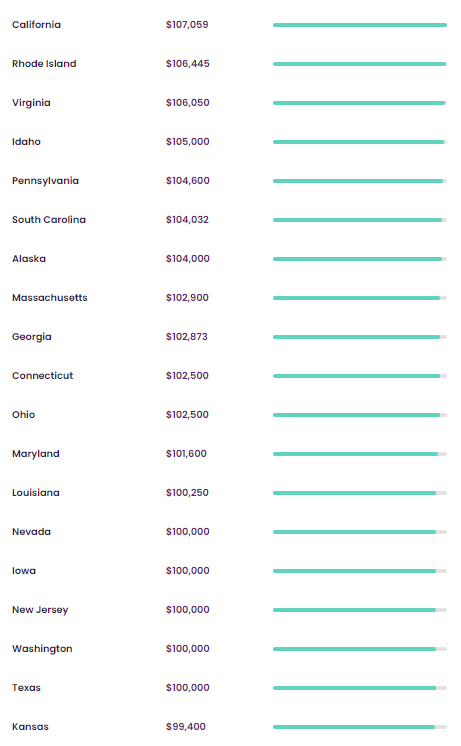
Task: Click the Virginia salary value $106,050
Action: pos(187,103)
